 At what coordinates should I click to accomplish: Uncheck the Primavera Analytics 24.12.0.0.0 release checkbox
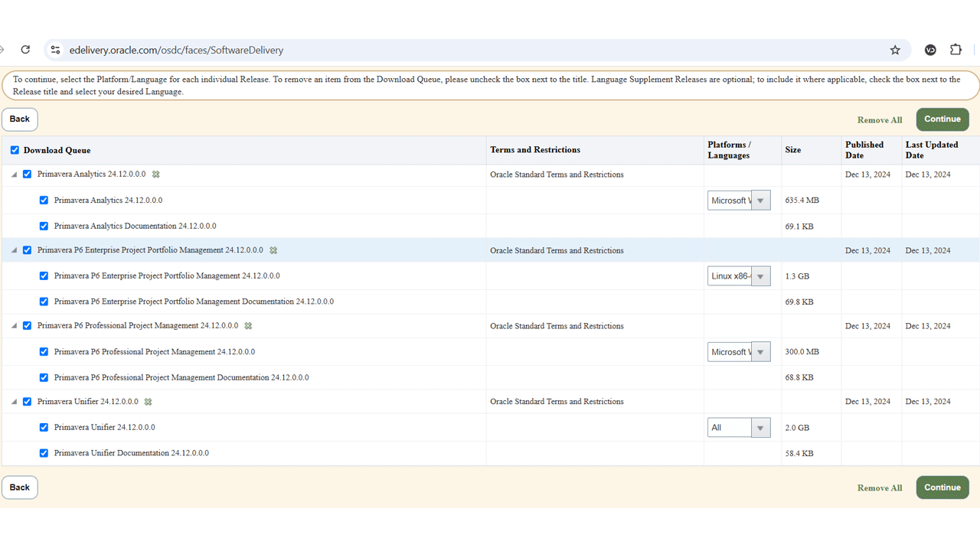[28, 174]
